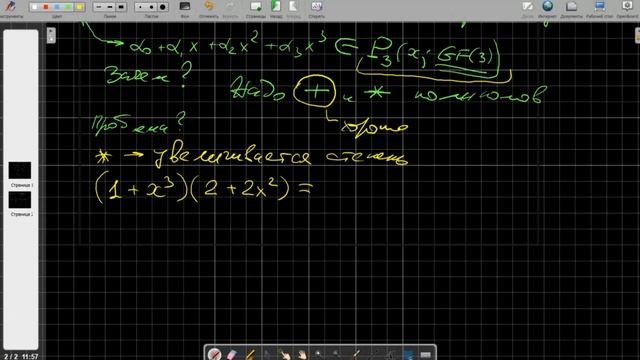Screen dimensions: 640x360
Task: Switch to Documents (Документы) mode
Action: pyautogui.click(x=571, y=8)
